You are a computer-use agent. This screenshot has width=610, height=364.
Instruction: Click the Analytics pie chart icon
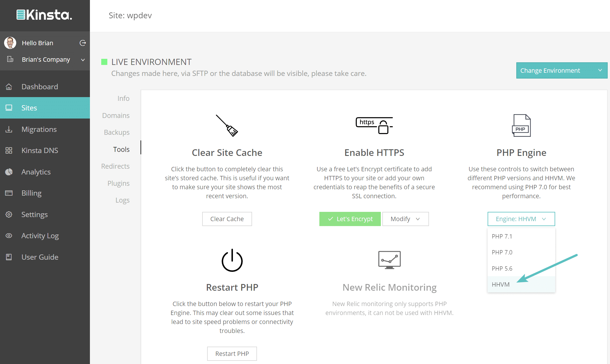click(9, 172)
